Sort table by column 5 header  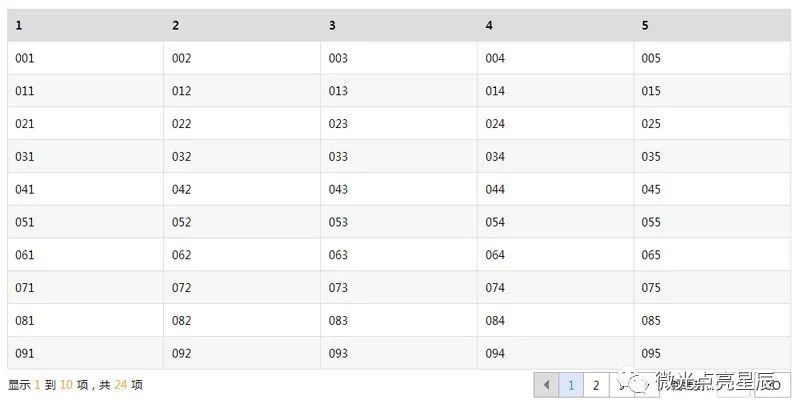[712, 25]
